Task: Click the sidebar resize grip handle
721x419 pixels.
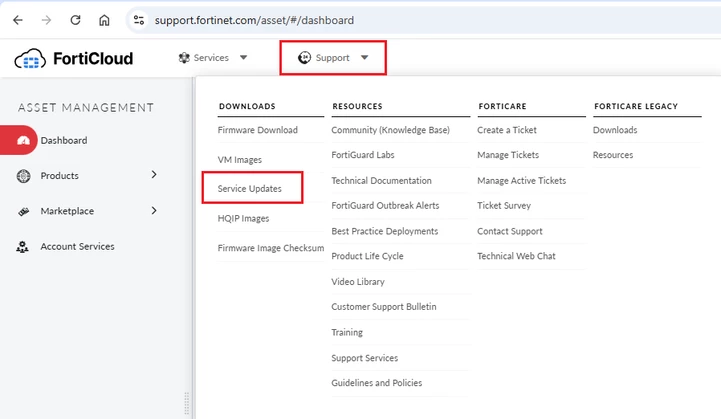Action: 186,404
